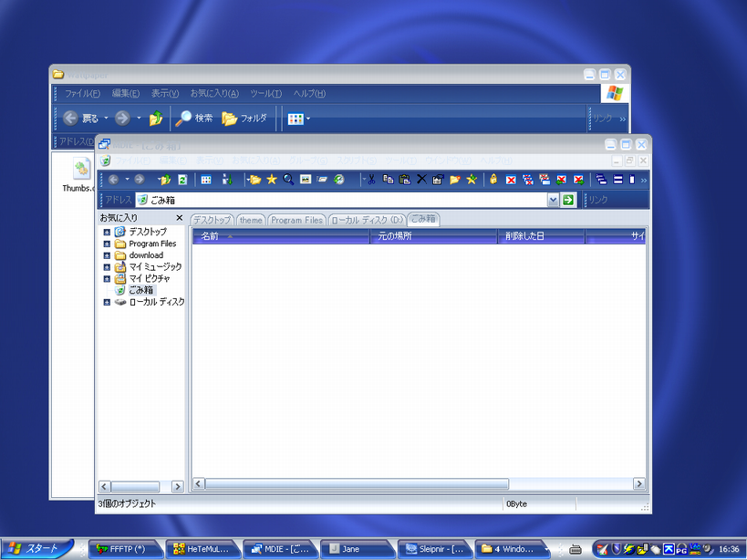The image size is (747, 560).
Task: Expand the マイ ミュージック tree node
Action: [107, 267]
